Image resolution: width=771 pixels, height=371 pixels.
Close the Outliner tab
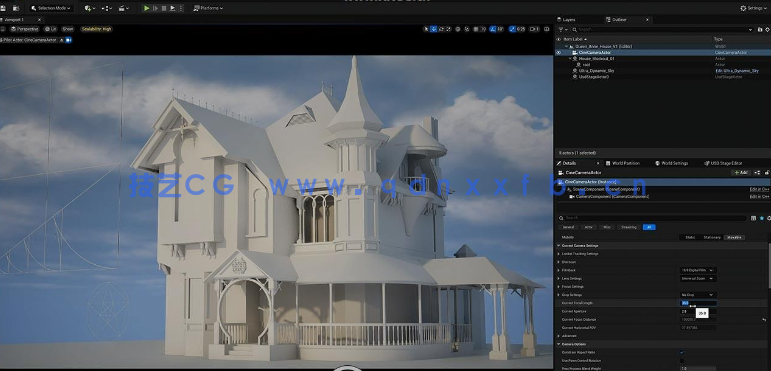pos(647,20)
